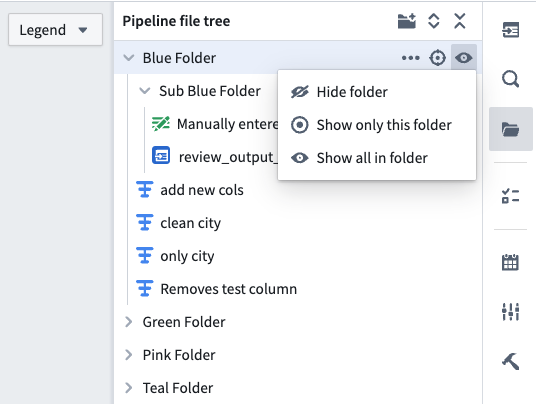Select the 'review_output_' row text
Viewport: 536px width, 404px height.
coord(228,158)
